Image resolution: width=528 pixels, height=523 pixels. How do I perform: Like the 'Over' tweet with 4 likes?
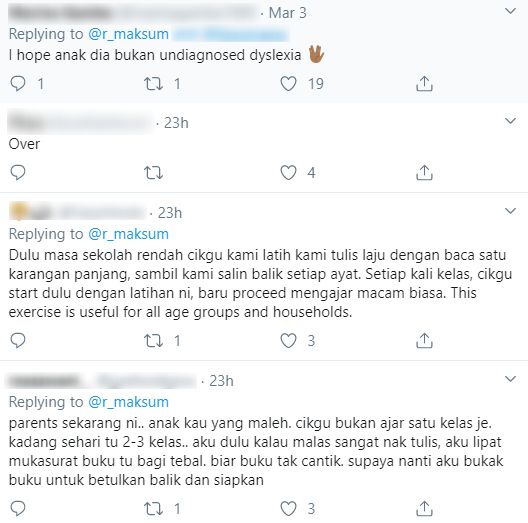tap(289, 172)
